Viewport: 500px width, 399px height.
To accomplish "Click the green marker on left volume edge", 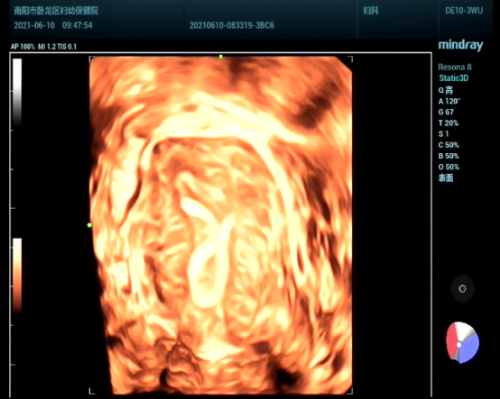I will click(89, 225).
